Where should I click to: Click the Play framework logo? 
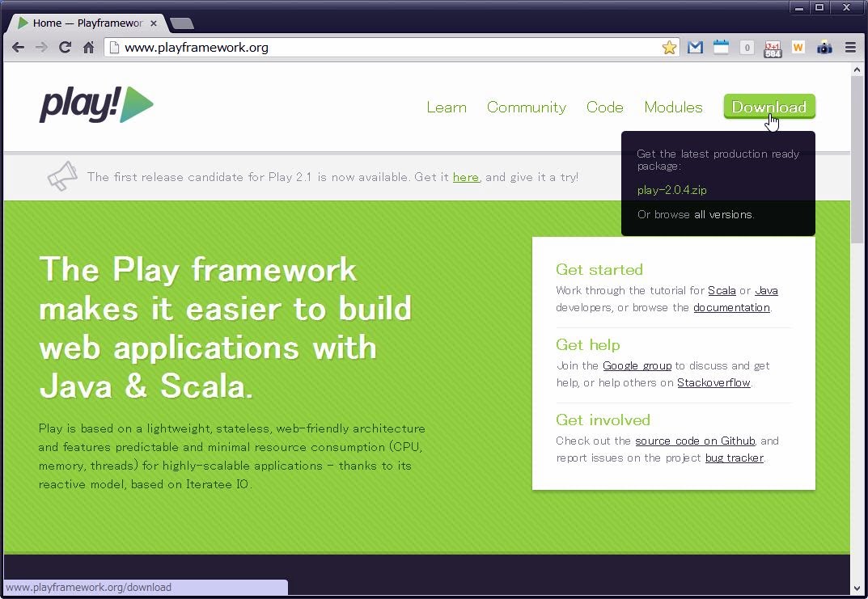pyautogui.click(x=96, y=104)
